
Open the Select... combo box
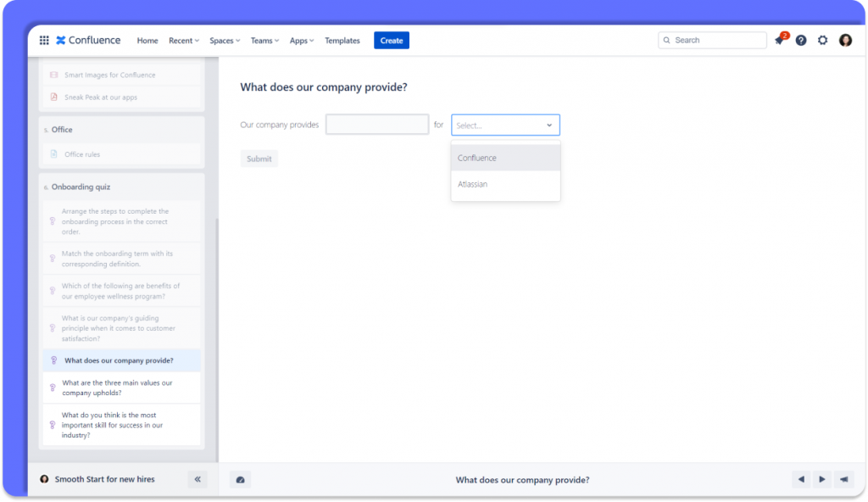[x=505, y=126]
